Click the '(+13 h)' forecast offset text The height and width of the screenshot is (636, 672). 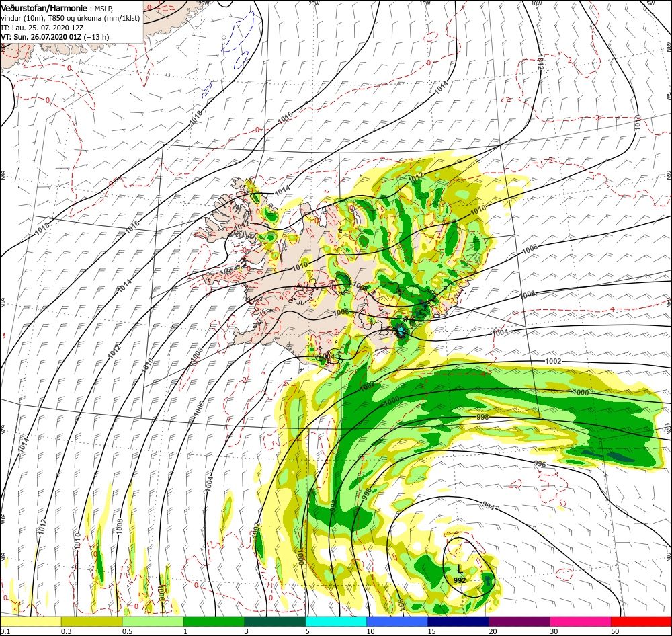coord(96,37)
